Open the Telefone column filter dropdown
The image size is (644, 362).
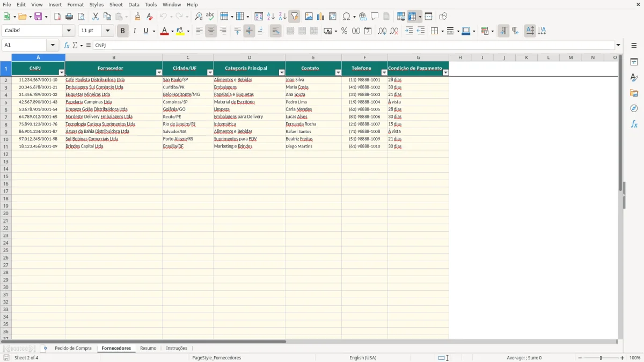384,72
